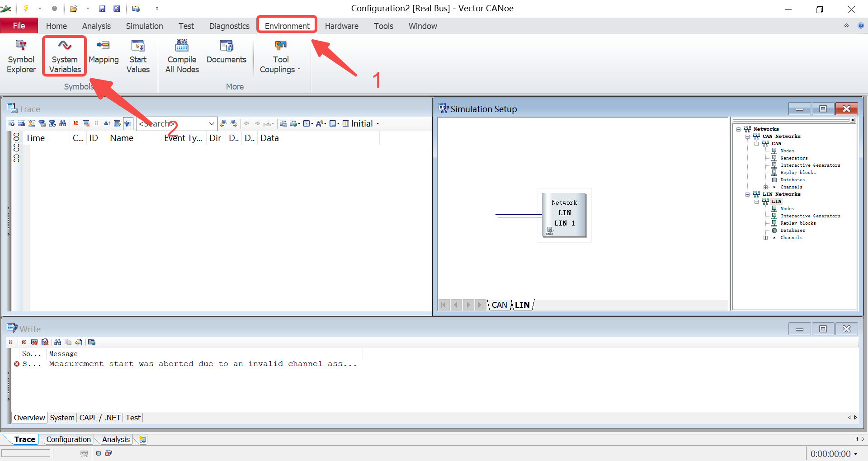Screen dimensions: 868x461
Task: Clear the Trace window with the red X
Action: tap(75, 123)
